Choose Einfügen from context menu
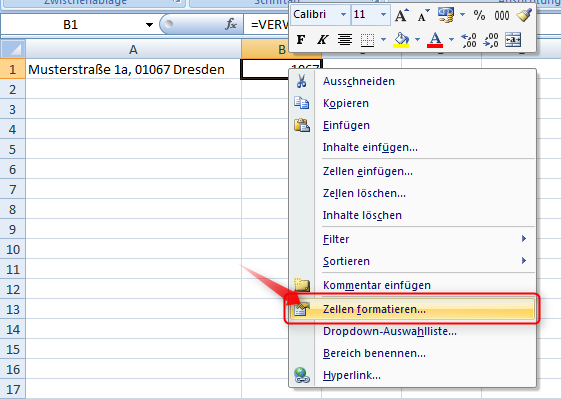 point(413,125)
